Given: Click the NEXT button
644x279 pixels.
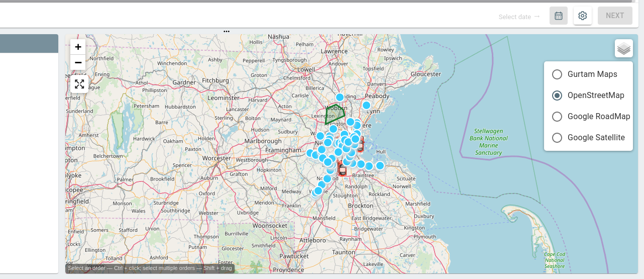Looking at the screenshot, I should coord(614,16).
